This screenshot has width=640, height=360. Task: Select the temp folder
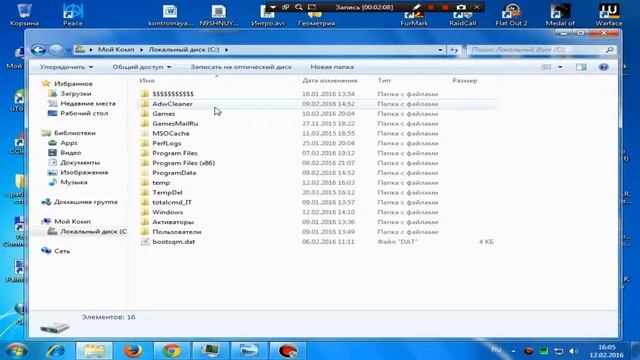click(161, 182)
